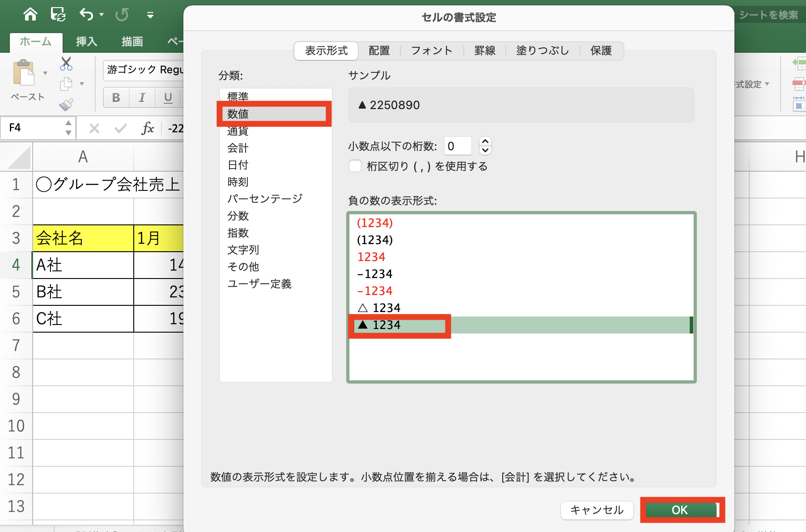
Task: Click the Paste clipboard icon
Action: [24, 73]
